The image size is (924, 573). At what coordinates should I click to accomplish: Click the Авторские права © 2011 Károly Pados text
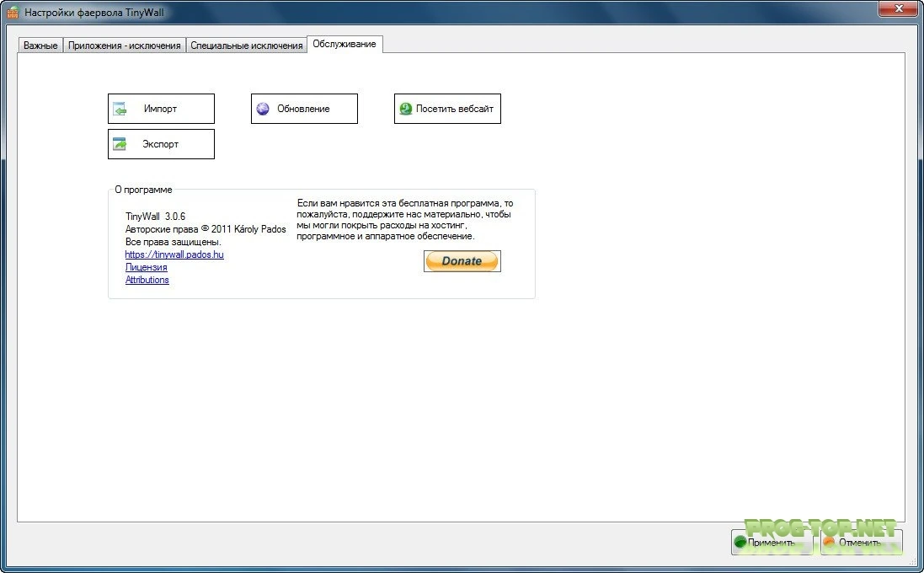[206, 228]
